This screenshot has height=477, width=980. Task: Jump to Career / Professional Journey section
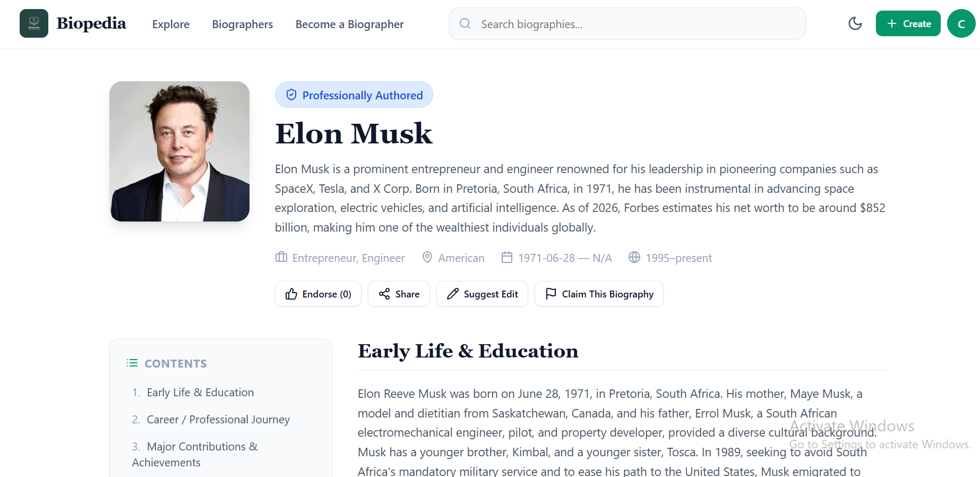[x=218, y=419]
